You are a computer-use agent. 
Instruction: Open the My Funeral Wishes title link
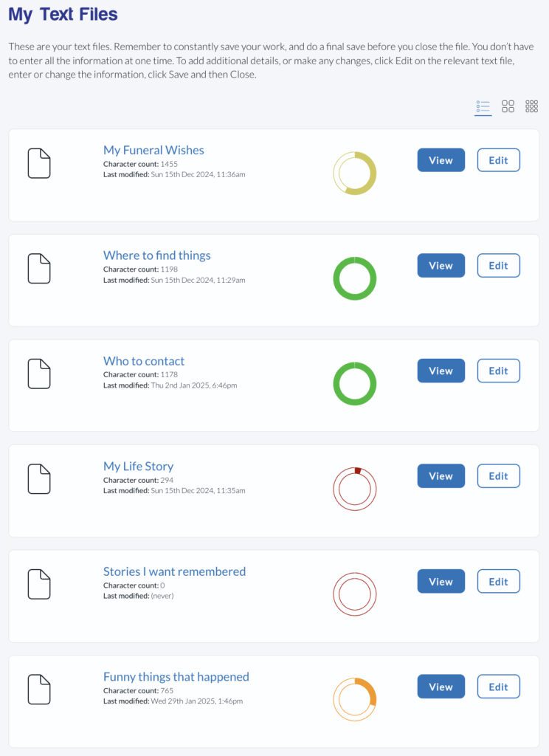(153, 151)
